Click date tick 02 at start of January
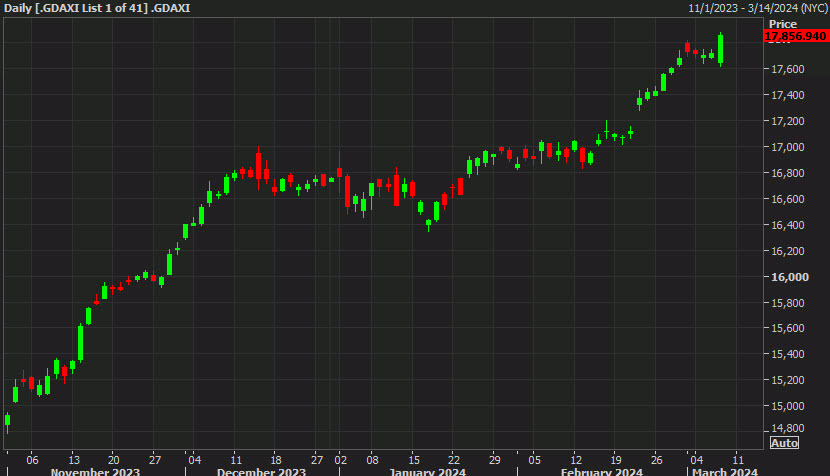This screenshot has width=830, height=476. click(340, 460)
